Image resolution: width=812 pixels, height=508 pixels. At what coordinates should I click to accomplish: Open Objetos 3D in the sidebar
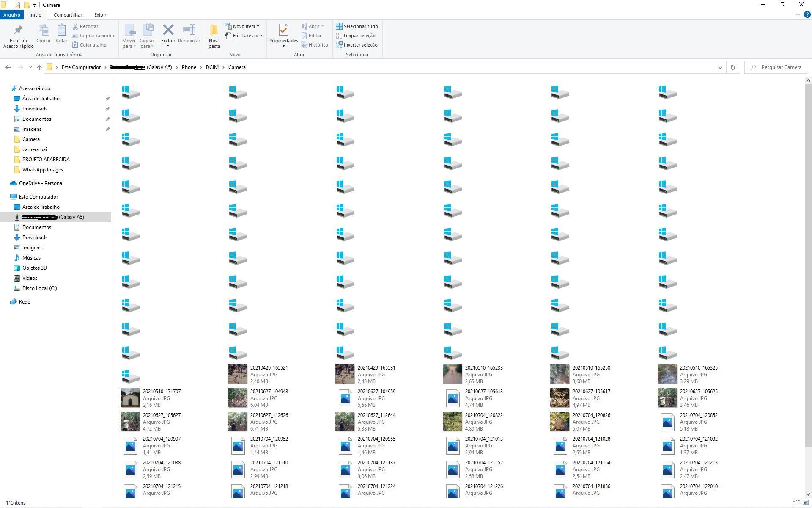[35, 268]
